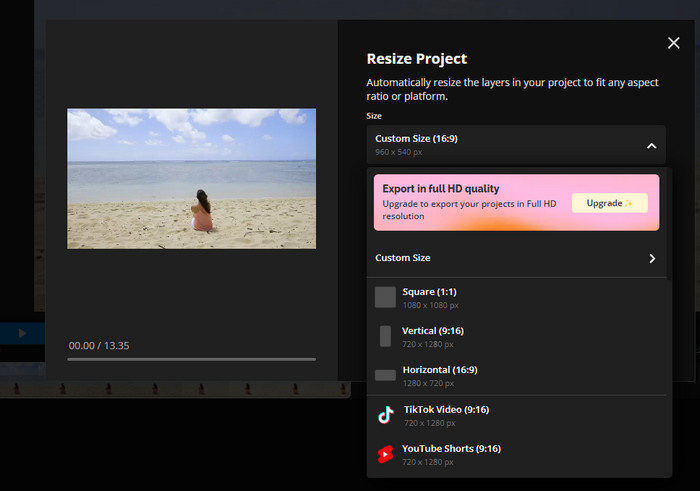Screen dimensions: 700x491
Task: Click the 00.00 / 13.35 time display
Action: tap(99, 345)
